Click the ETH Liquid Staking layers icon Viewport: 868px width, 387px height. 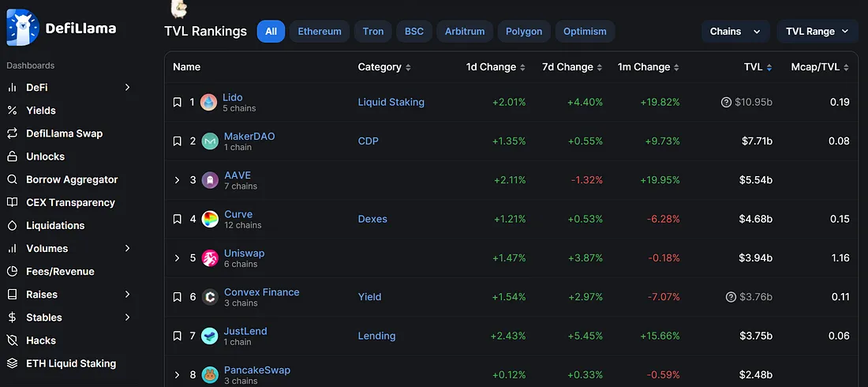pos(12,363)
